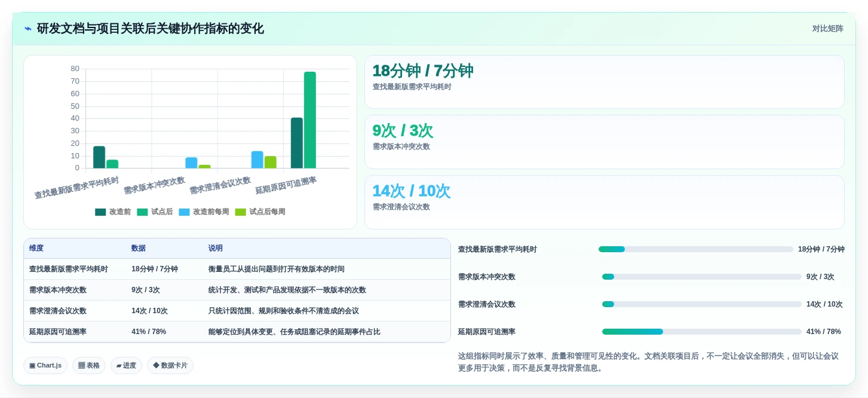Image resolution: width=868 pixels, height=398 pixels.
Task: Click the 查找最新版需求平均耗时 progress bar
Action: coord(695,249)
